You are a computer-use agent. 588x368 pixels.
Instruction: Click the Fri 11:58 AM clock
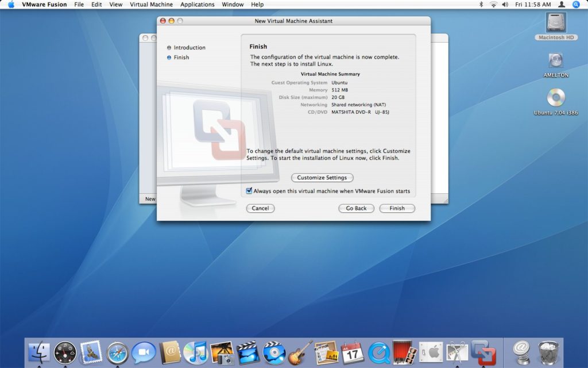(533, 5)
